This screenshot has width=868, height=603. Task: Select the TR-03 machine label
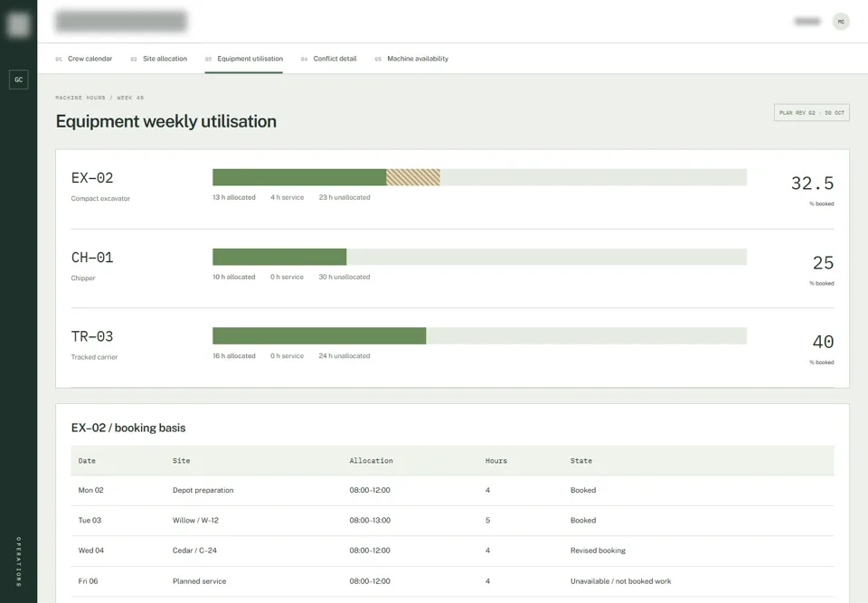pos(92,336)
